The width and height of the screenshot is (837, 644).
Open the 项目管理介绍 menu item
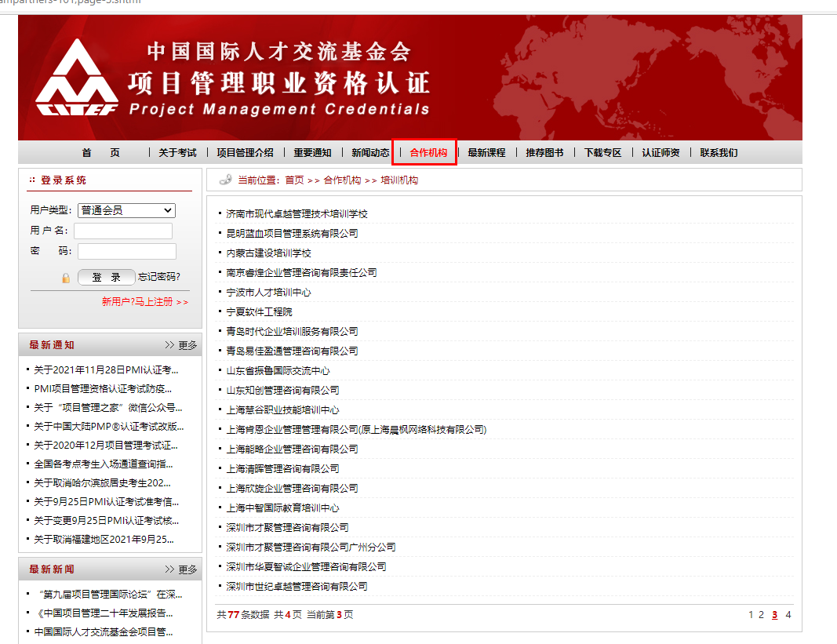point(245,153)
